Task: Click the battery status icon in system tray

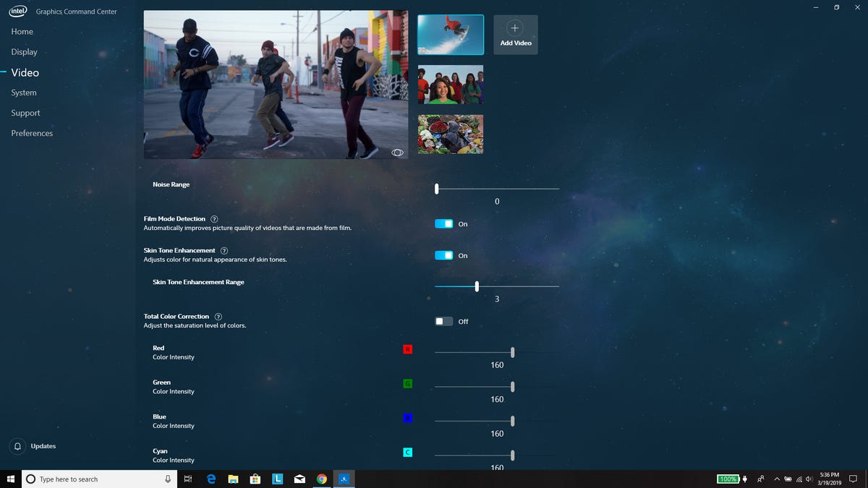Action: (728, 479)
